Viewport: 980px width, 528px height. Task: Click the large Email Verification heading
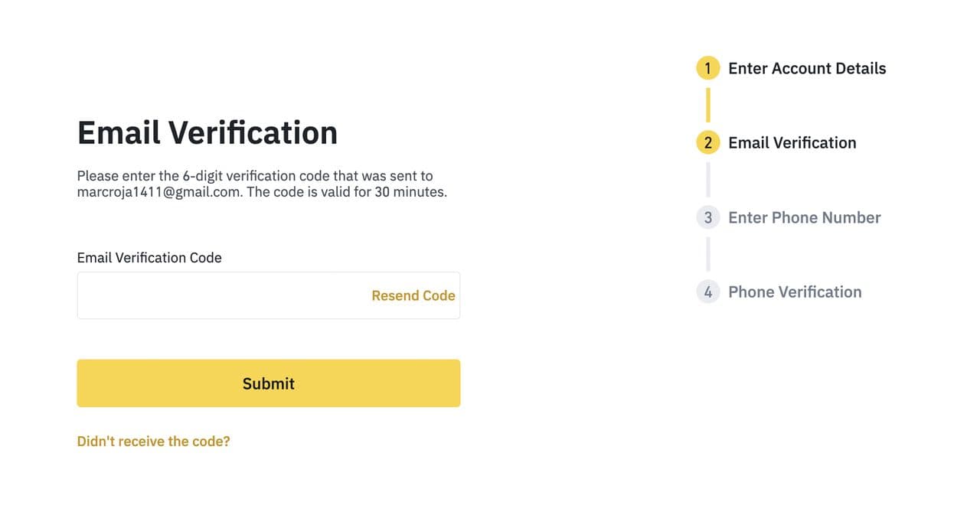(207, 132)
